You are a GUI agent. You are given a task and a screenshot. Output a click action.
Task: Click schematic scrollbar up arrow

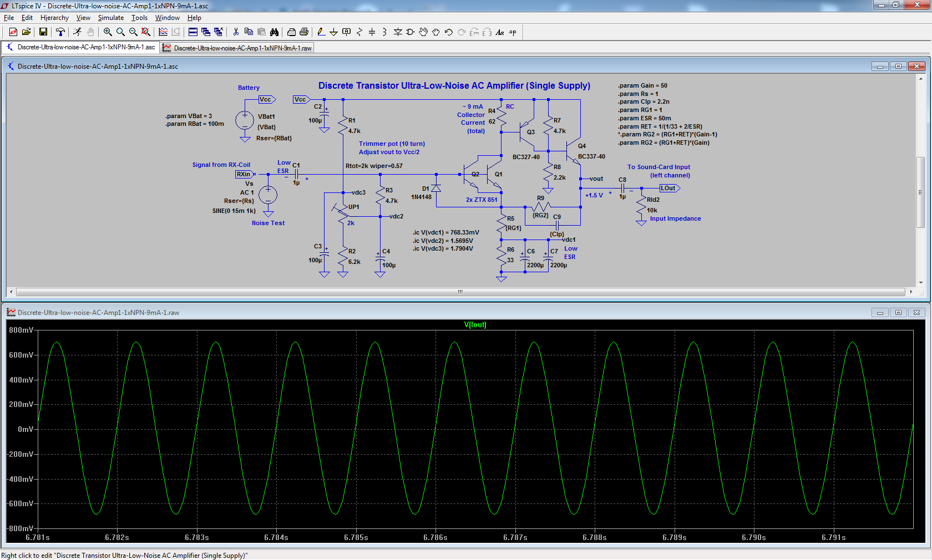(921, 79)
